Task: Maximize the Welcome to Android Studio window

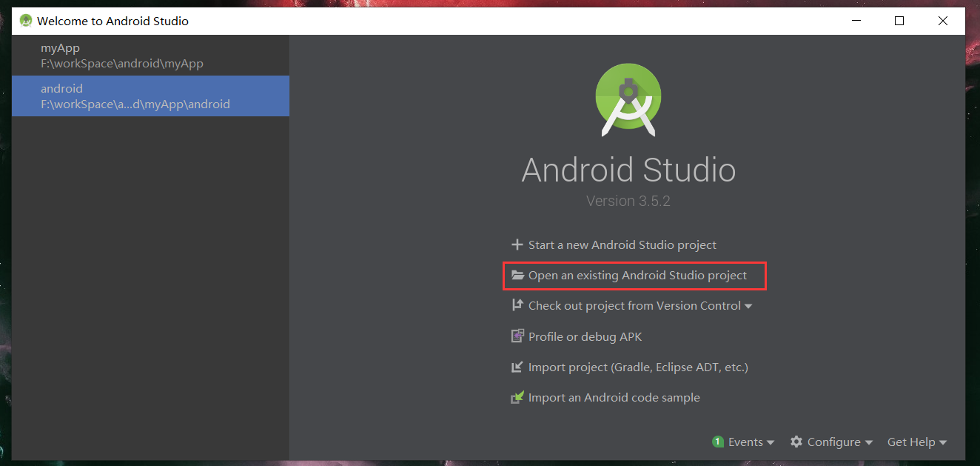Action: click(x=899, y=21)
